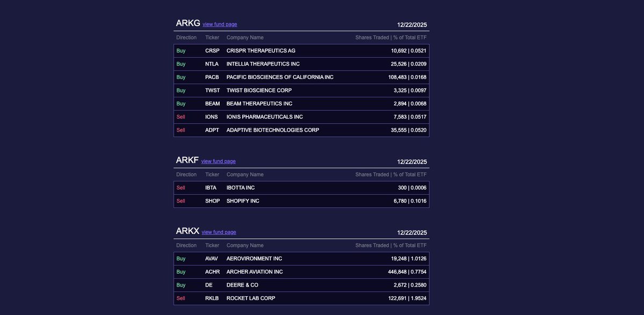The height and width of the screenshot is (315, 644).
Task: Click the ADPT ticker symbol
Action: 212,130
